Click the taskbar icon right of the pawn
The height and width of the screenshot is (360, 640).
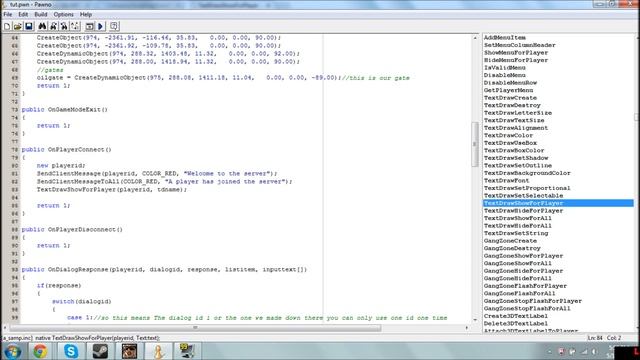tap(187, 351)
